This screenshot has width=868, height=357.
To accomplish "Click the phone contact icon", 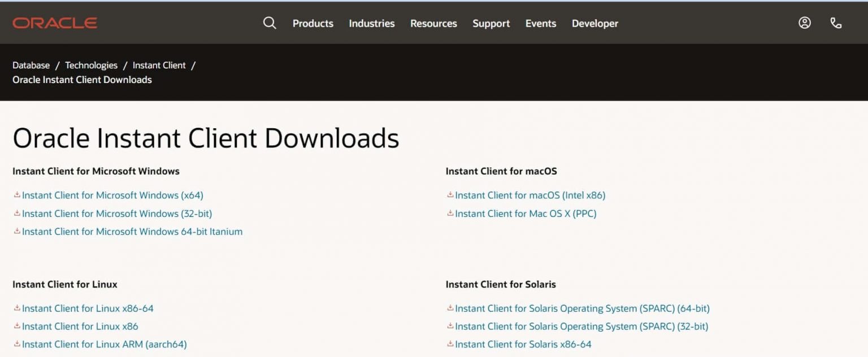I will pyautogui.click(x=836, y=23).
